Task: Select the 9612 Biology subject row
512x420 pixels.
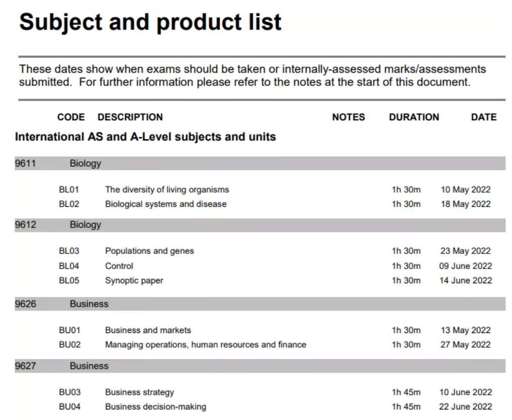Action: point(260,225)
